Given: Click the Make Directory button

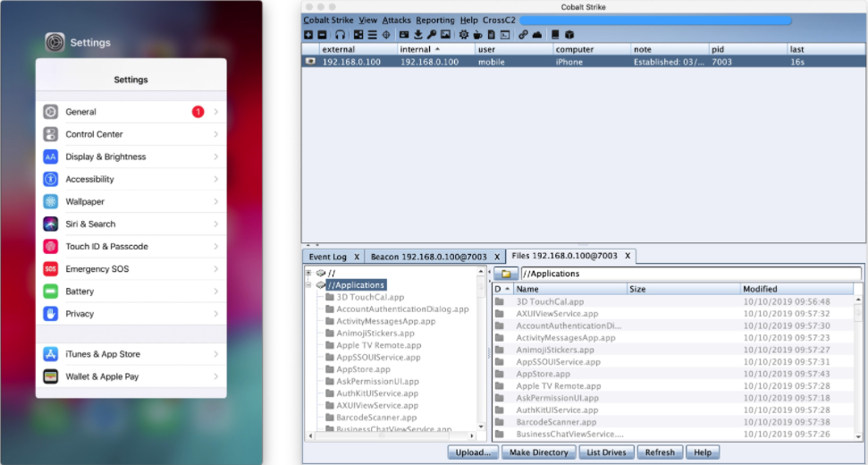Looking at the screenshot, I should pos(539,452).
